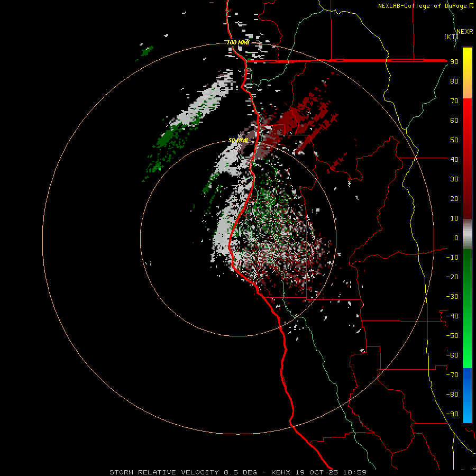
Task: Click the -80 value on velocity scale
Action: pyautogui.click(x=452, y=395)
